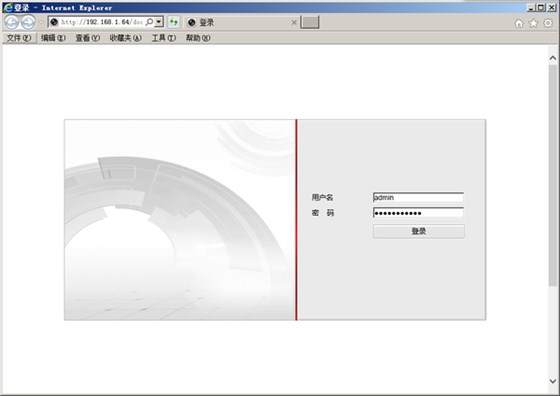Screen dimensions: 560x396
Task: Open the Home page icon
Action: coord(519,23)
